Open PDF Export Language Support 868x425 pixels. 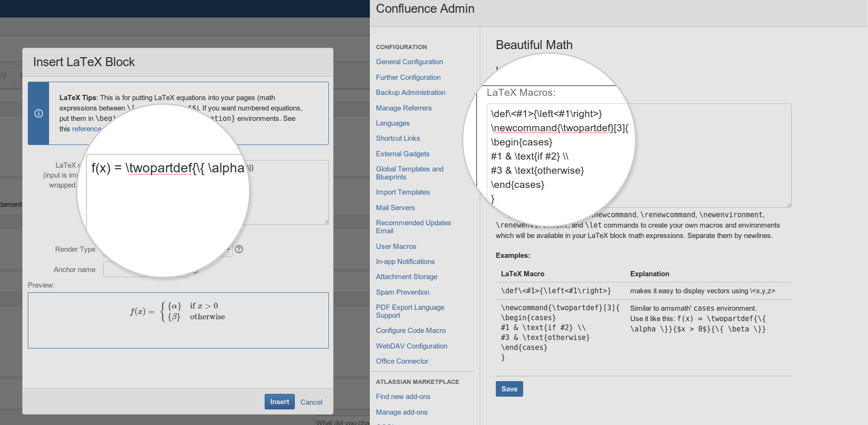pos(410,311)
